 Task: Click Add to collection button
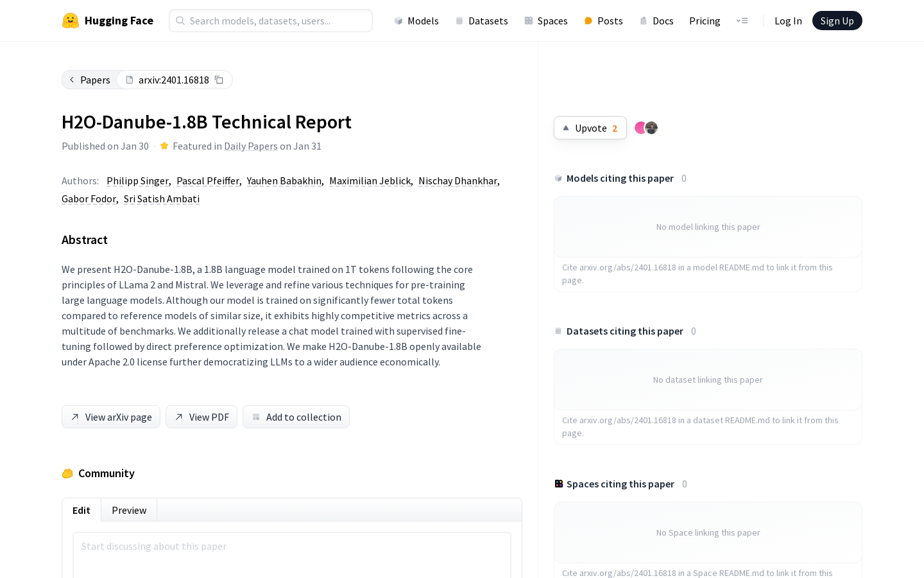(x=296, y=417)
